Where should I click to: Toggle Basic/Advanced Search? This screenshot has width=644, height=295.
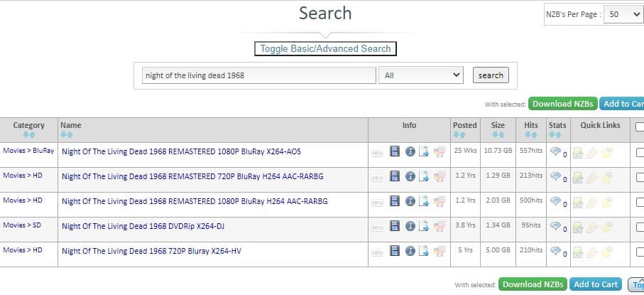pyautogui.click(x=325, y=49)
